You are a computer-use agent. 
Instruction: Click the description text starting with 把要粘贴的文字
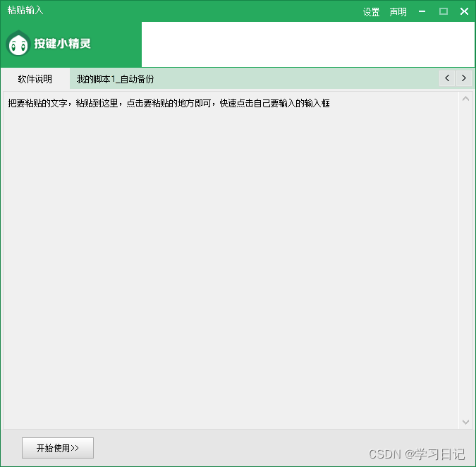point(169,103)
